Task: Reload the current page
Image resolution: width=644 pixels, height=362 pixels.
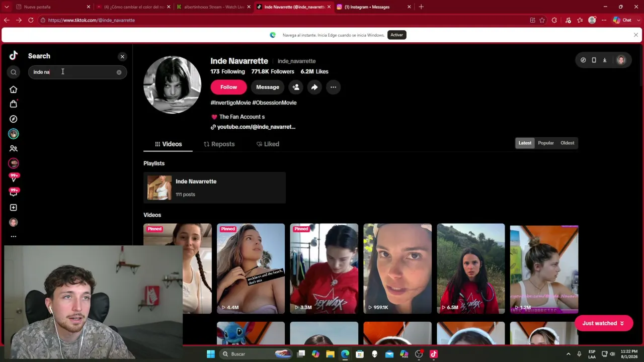Action: point(31,20)
